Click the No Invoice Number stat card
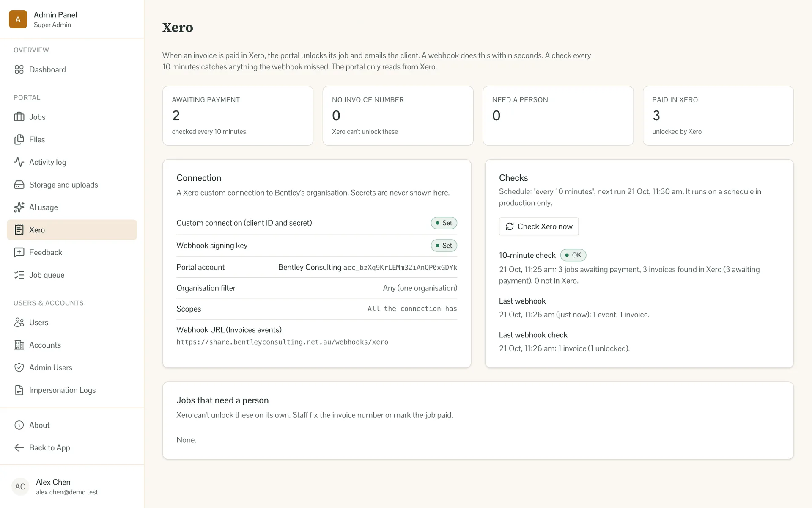The image size is (812, 508). pos(398,116)
